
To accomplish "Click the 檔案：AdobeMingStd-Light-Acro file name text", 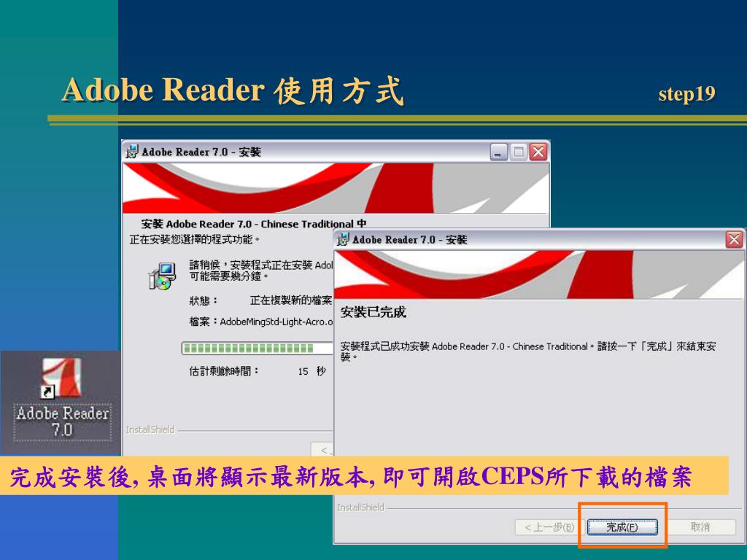I will (x=261, y=322).
